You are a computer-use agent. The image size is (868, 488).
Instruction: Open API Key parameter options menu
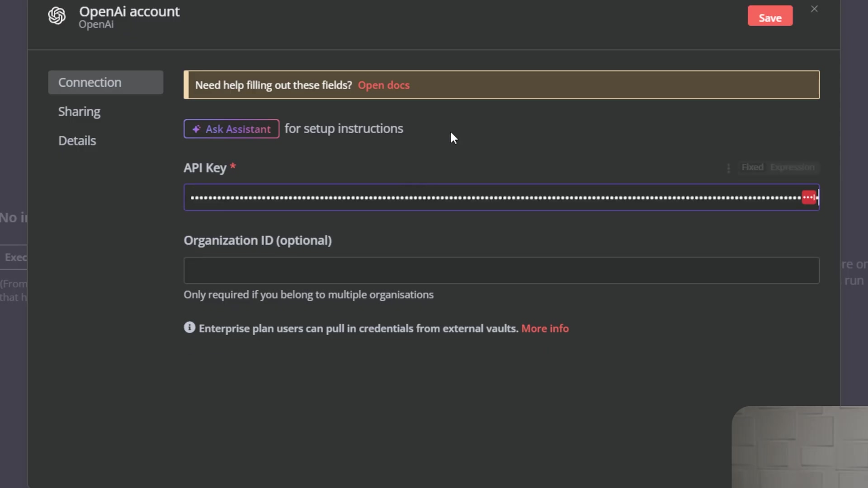pos(728,168)
